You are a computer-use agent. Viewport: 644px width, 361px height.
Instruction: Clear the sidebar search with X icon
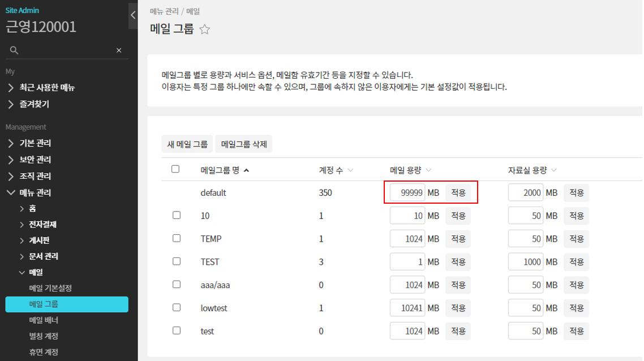(119, 50)
